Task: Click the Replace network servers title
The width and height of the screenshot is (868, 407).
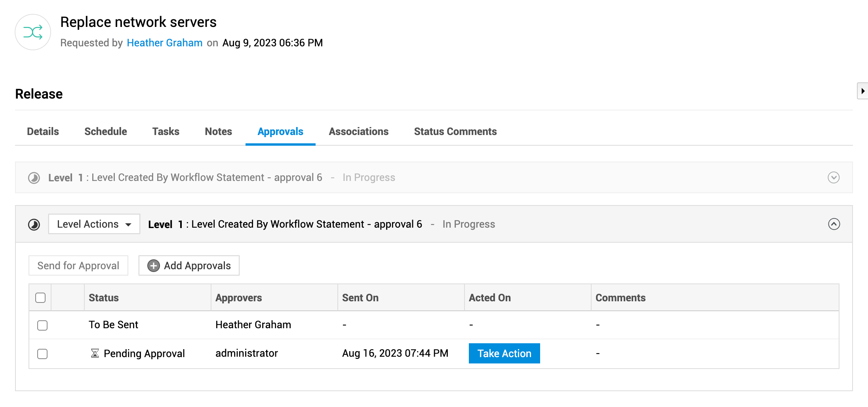Action: pyautogui.click(x=138, y=22)
